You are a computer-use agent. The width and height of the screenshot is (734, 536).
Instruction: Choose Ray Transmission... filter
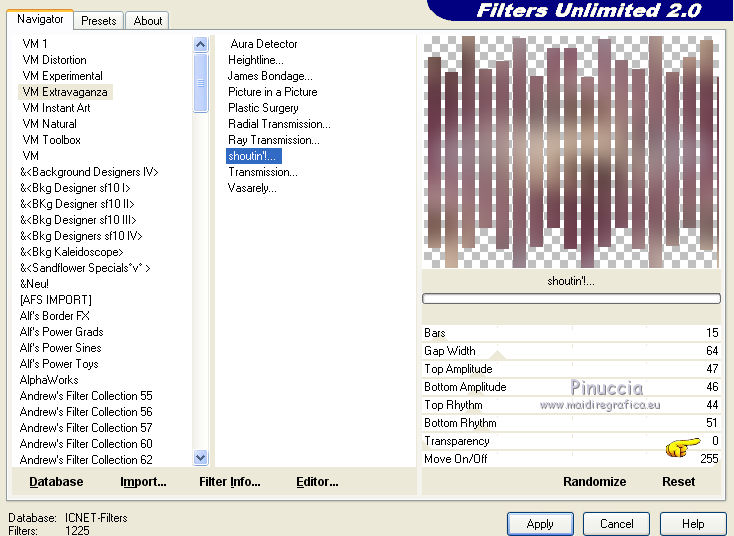(274, 140)
